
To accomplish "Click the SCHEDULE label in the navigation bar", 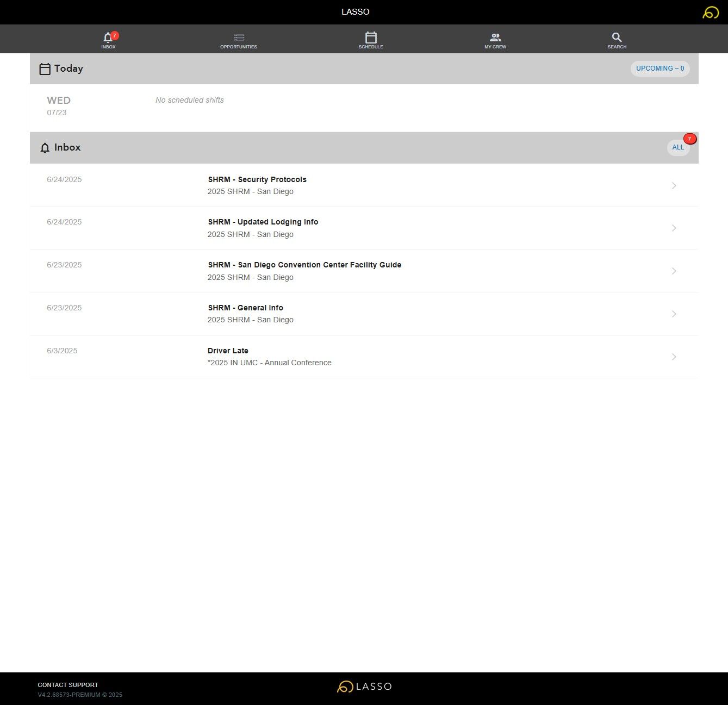I will (371, 47).
